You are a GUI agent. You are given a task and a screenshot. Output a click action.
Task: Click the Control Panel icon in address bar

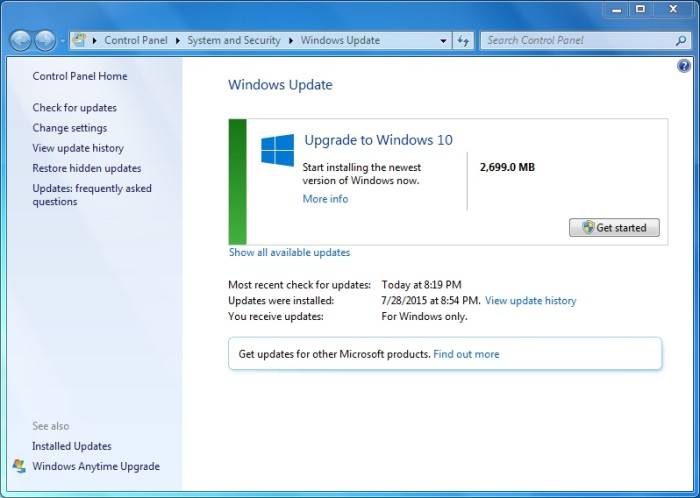pos(78,41)
